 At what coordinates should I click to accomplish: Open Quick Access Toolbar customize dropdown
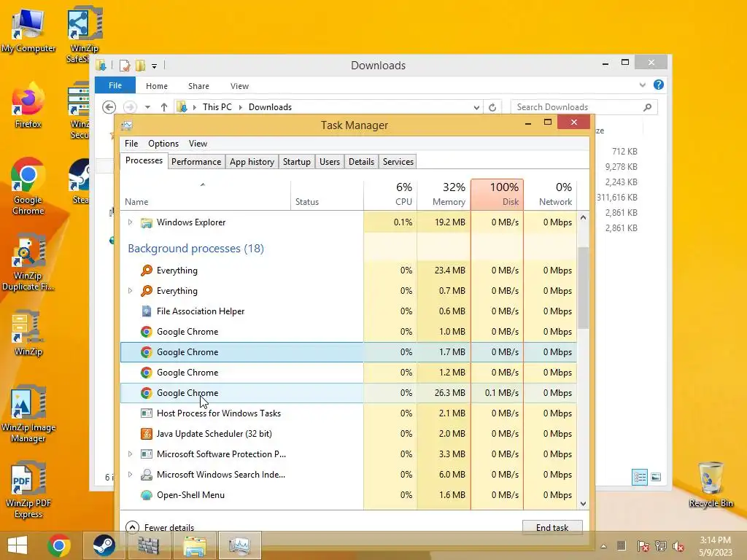[x=155, y=66]
